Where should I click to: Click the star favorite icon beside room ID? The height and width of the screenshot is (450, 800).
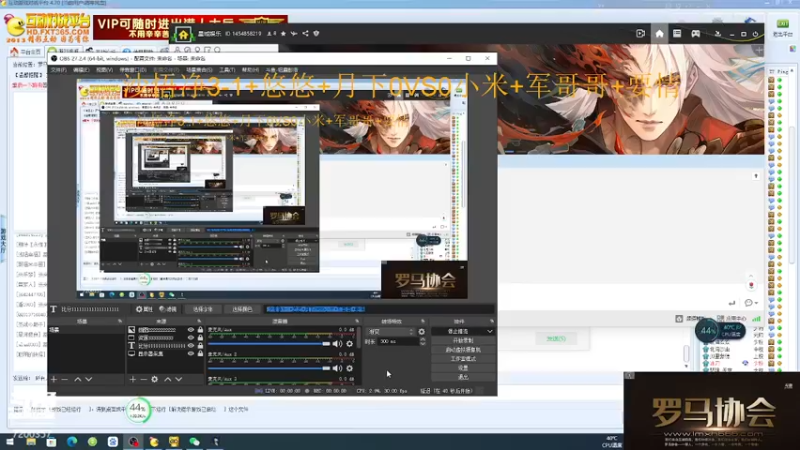point(283,34)
